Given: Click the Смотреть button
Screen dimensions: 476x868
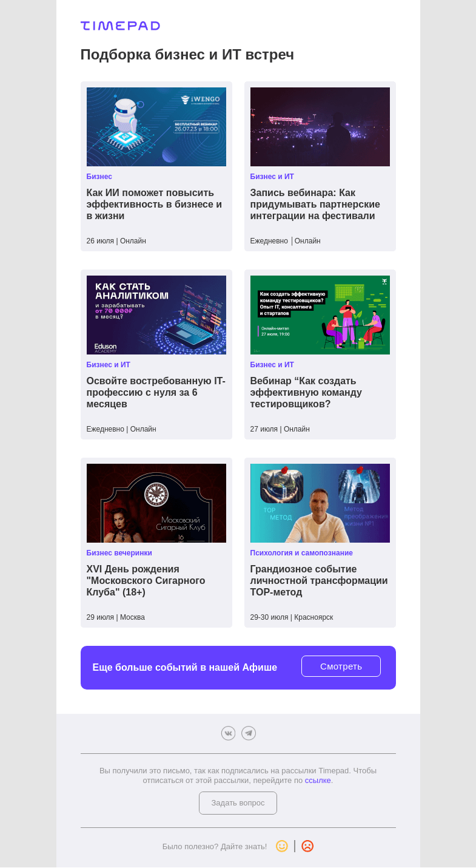Looking at the screenshot, I should tap(341, 666).
